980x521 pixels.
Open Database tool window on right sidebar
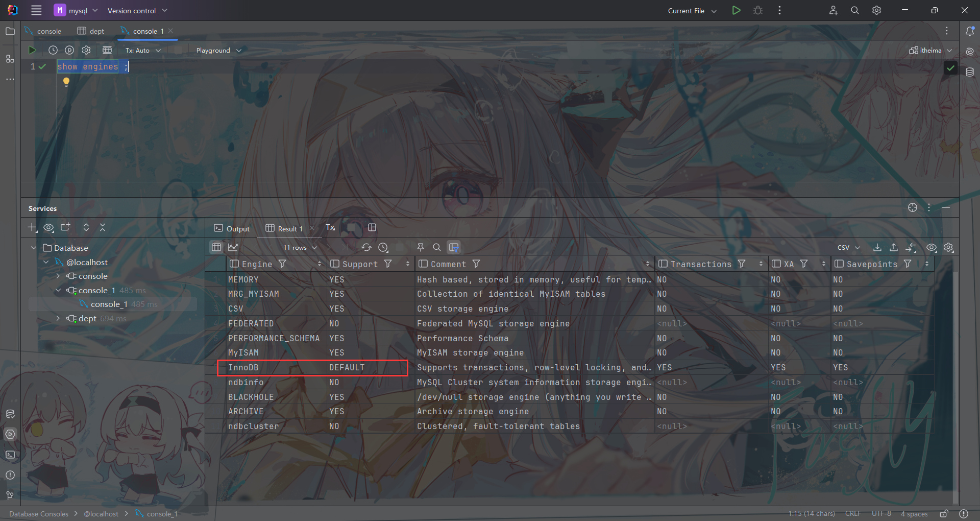click(x=970, y=72)
